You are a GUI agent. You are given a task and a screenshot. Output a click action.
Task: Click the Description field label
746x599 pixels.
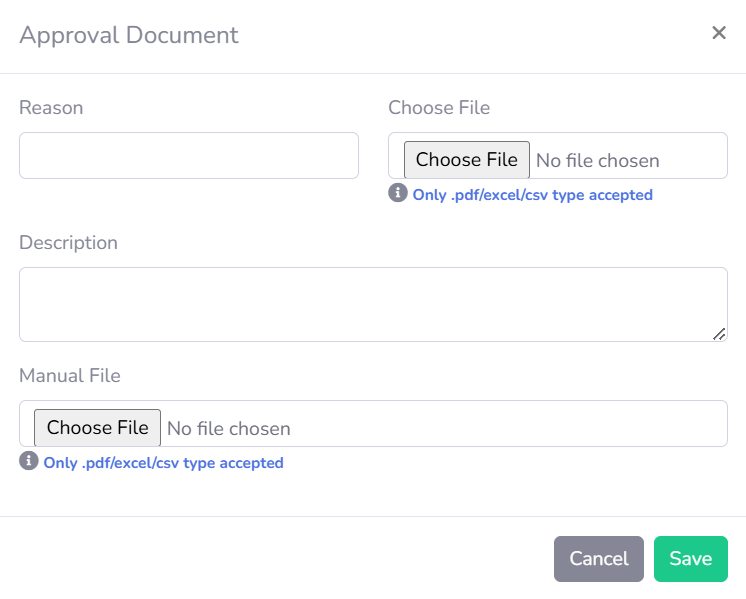68,243
